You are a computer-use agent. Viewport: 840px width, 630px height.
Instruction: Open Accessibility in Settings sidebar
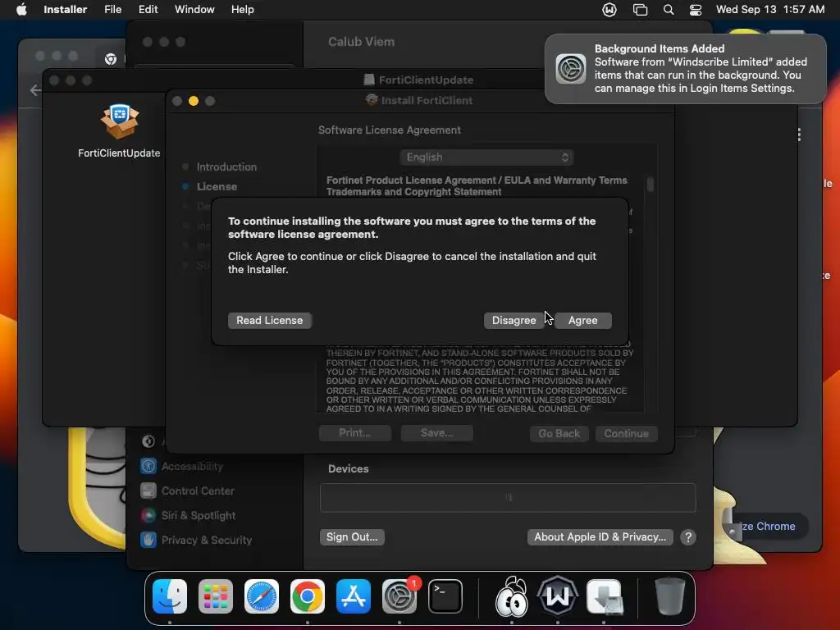coord(192,466)
